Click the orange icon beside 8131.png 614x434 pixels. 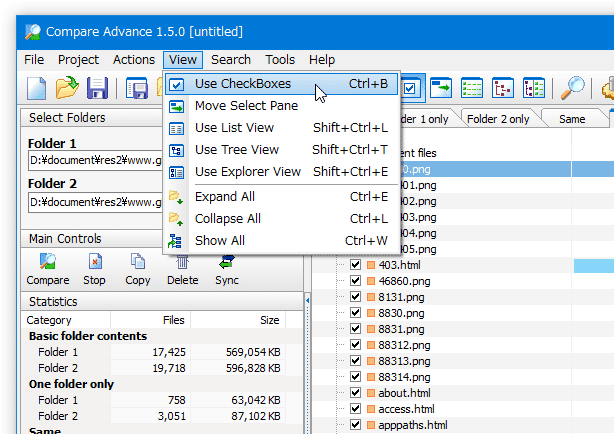point(371,297)
